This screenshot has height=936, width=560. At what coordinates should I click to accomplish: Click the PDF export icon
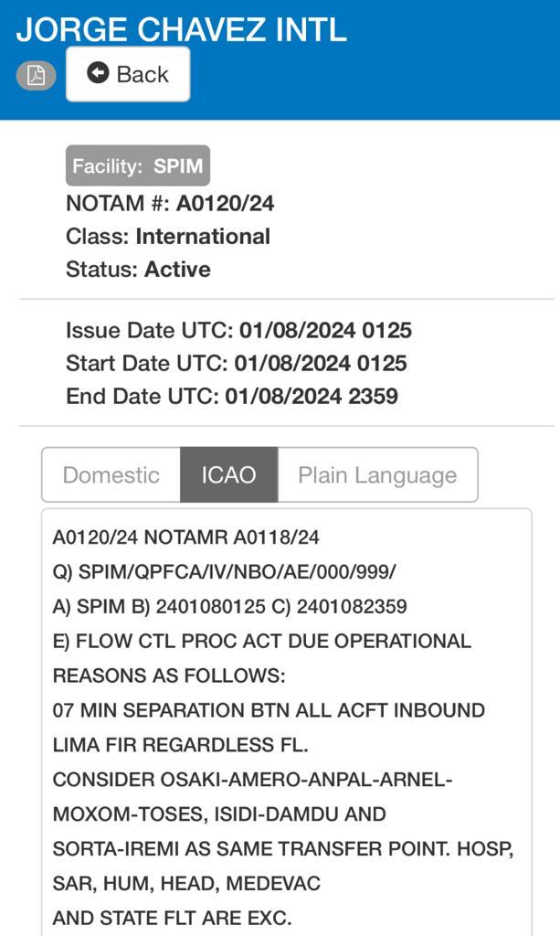tap(36, 75)
